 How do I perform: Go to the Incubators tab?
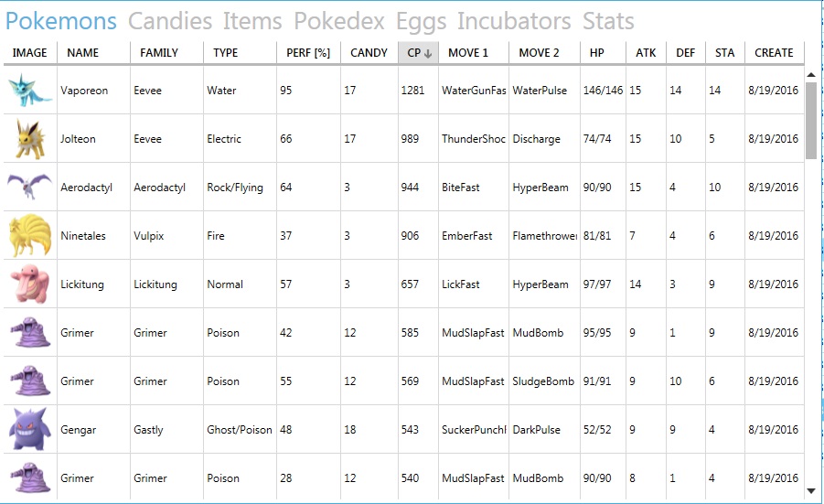click(x=514, y=21)
